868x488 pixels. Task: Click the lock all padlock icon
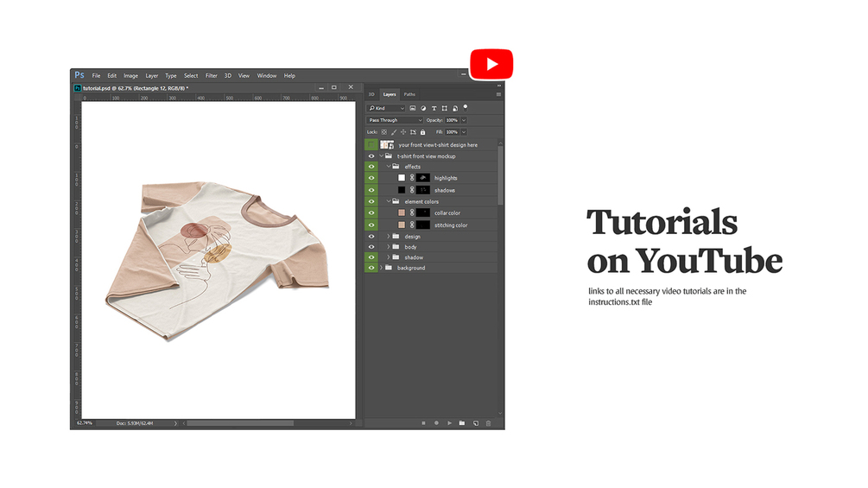(423, 132)
